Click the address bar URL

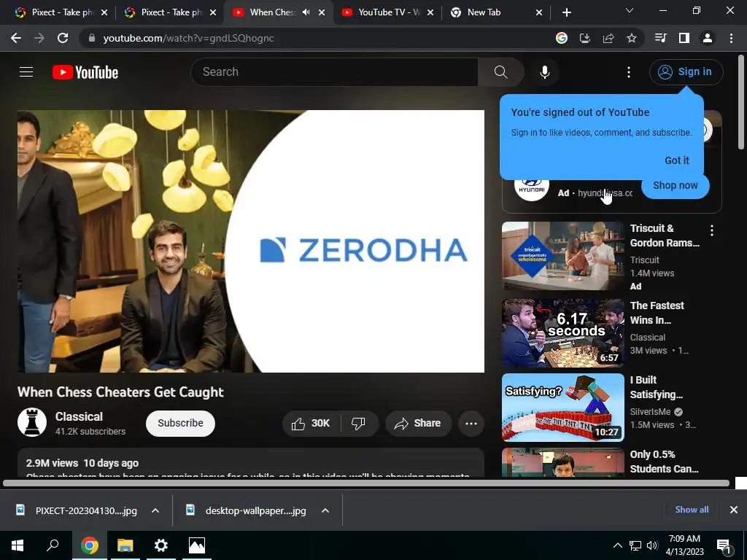click(x=189, y=38)
